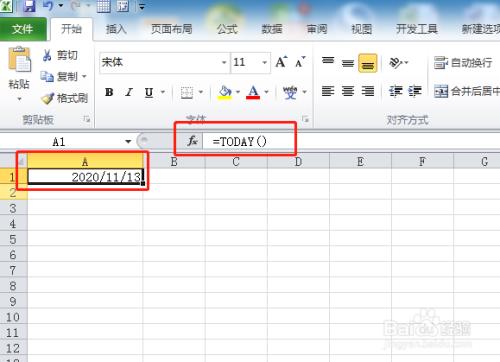Click the phonetic guide 文 icon

(290, 92)
